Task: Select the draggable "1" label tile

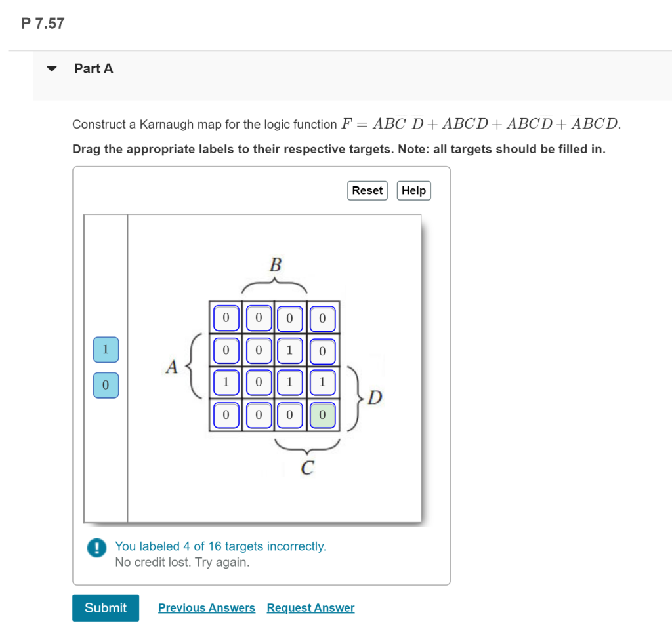Action: [x=106, y=350]
